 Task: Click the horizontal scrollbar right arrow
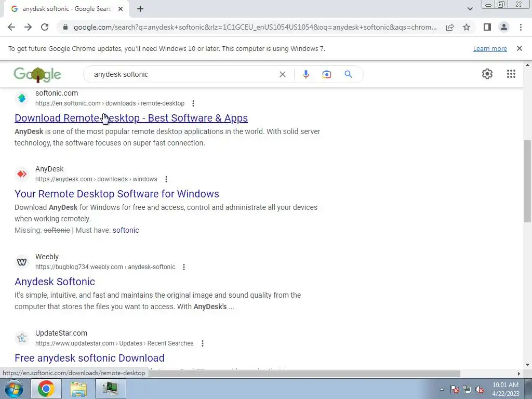tap(518, 374)
